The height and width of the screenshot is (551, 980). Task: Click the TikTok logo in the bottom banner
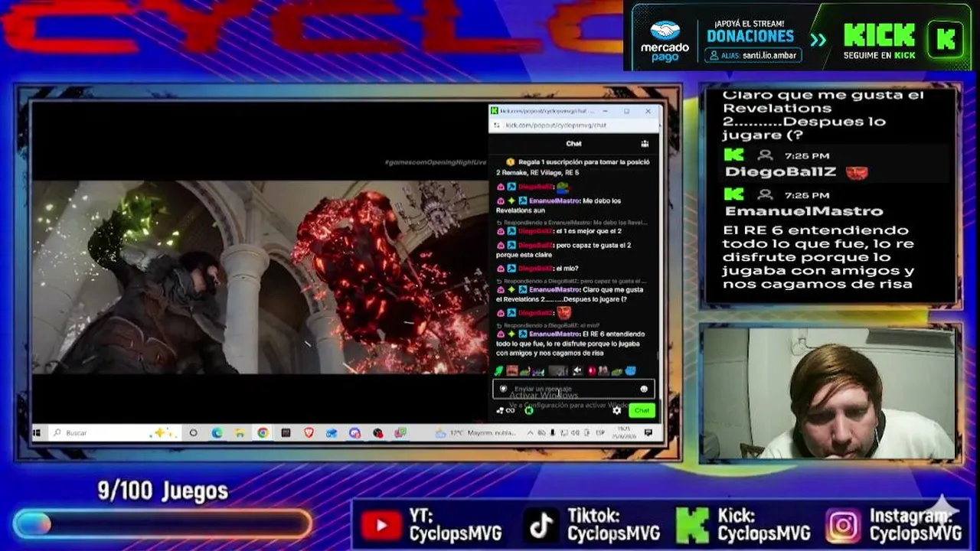coord(542,525)
